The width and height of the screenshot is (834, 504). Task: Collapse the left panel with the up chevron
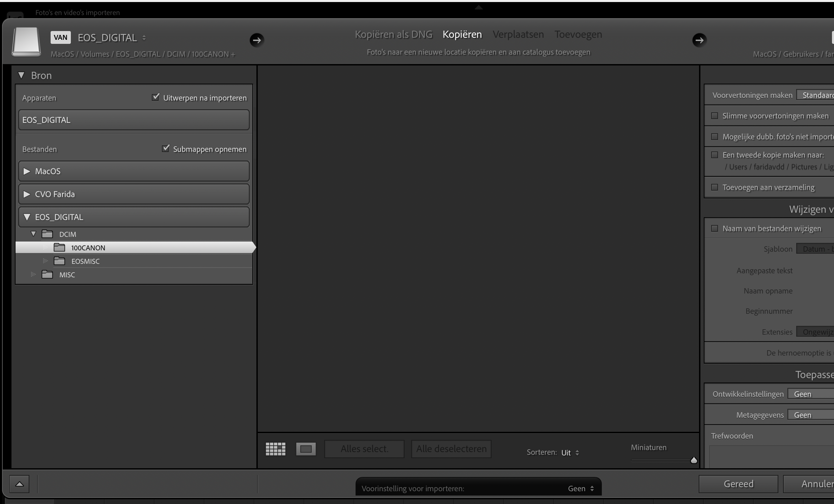(19, 484)
